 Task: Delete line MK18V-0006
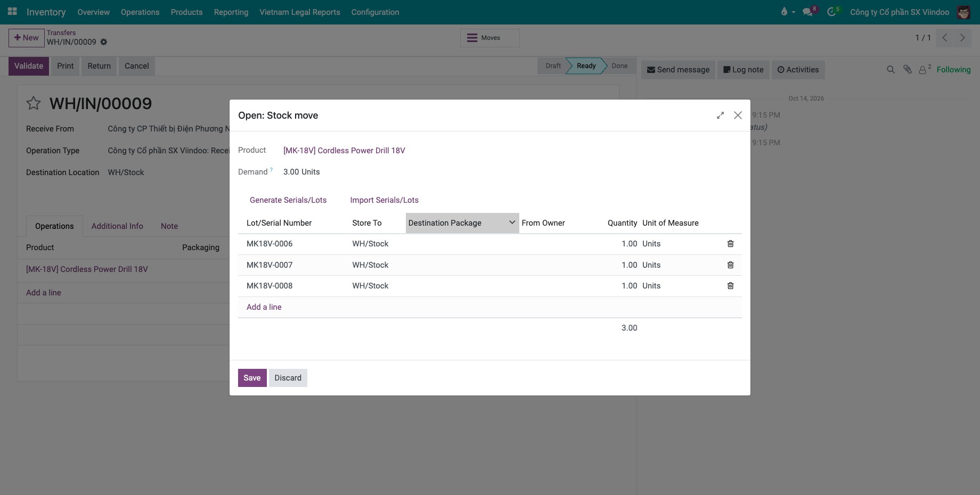(x=730, y=244)
